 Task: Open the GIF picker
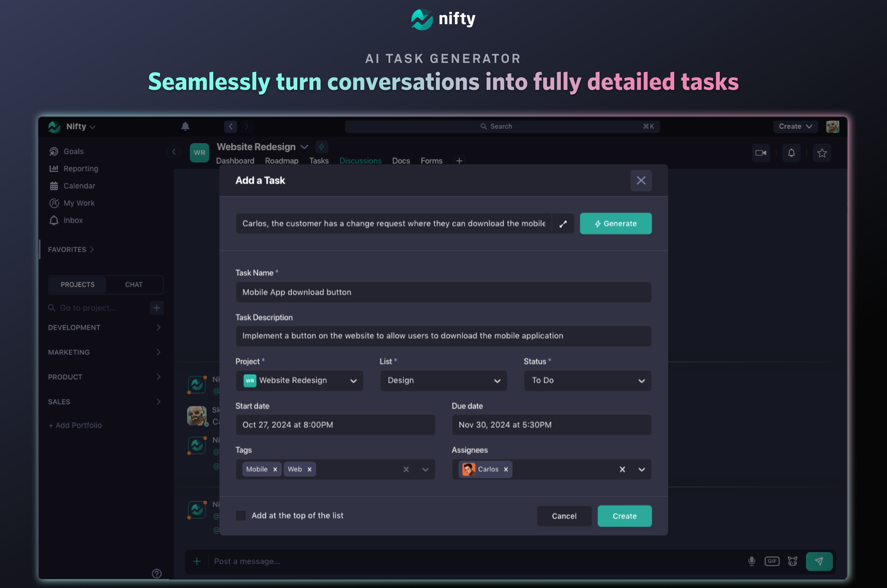[772, 561]
